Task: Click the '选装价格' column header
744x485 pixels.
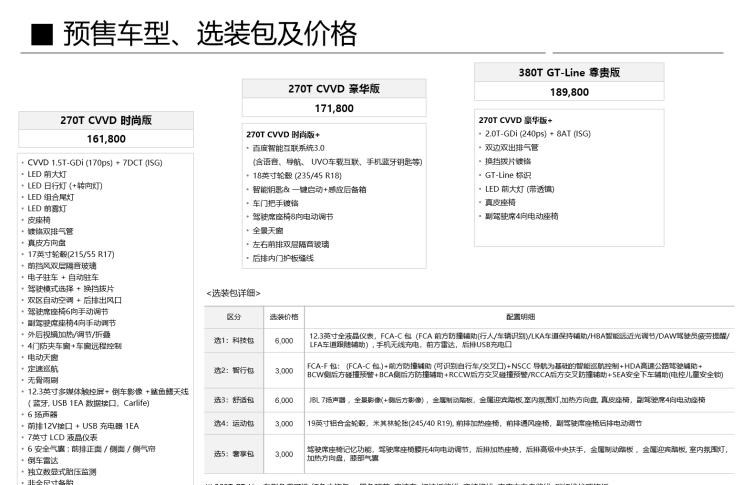Action: (284, 317)
